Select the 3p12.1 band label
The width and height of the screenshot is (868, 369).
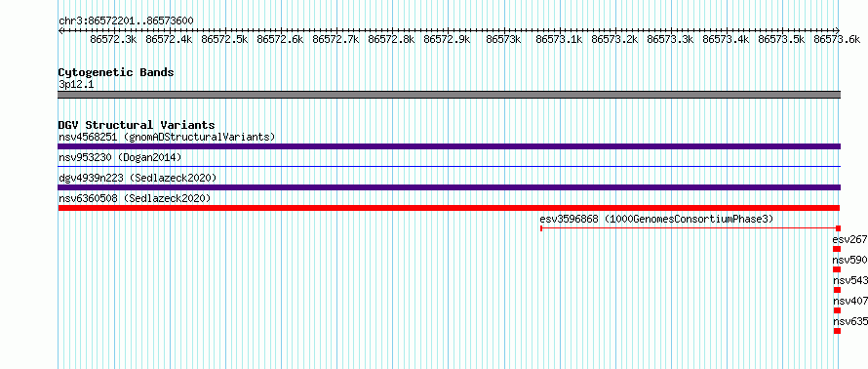click(x=76, y=85)
